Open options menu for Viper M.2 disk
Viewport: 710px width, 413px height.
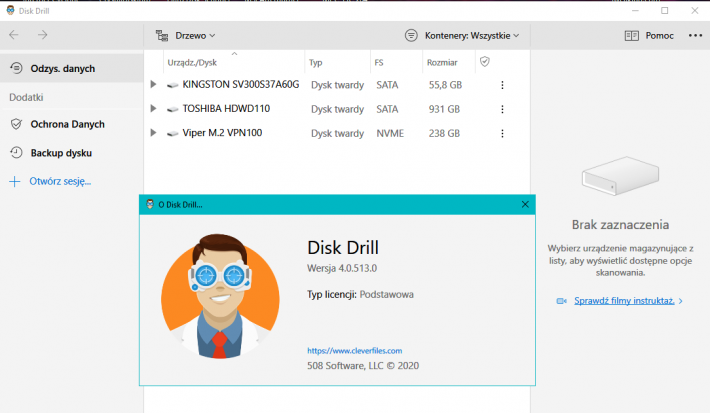coord(502,134)
